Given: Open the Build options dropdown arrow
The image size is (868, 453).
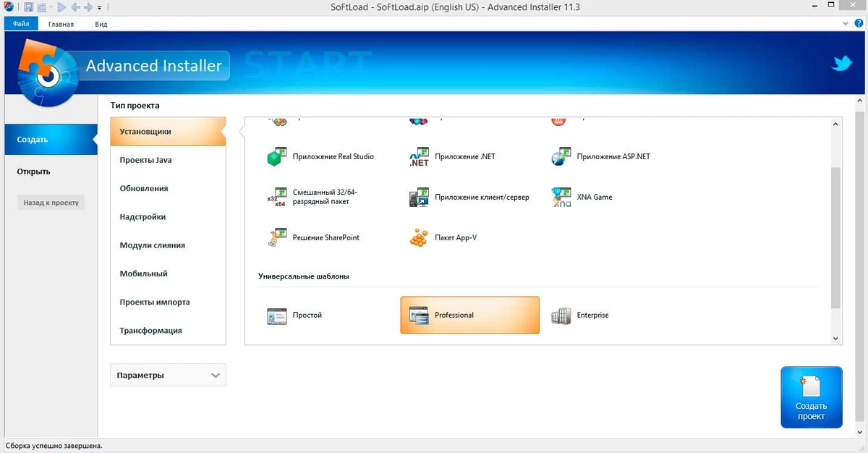Looking at the screenshot, I should [x=51, y=7].
